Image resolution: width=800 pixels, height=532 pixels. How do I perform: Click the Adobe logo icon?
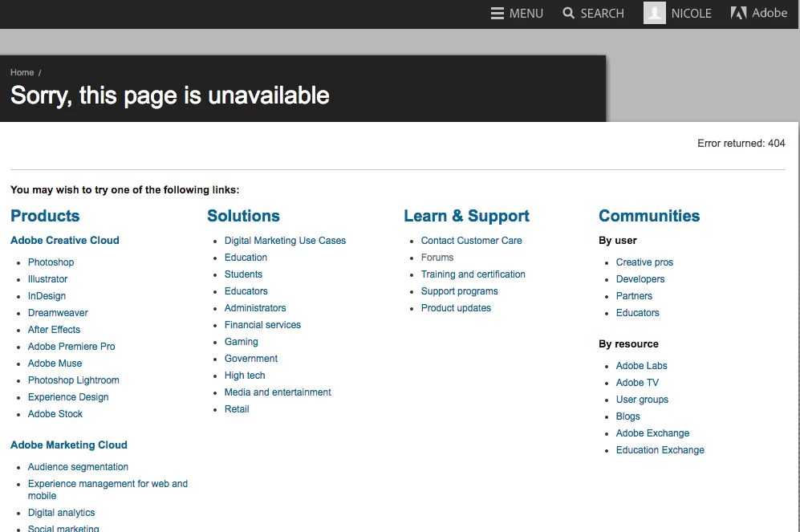click(x=738, y=13)
